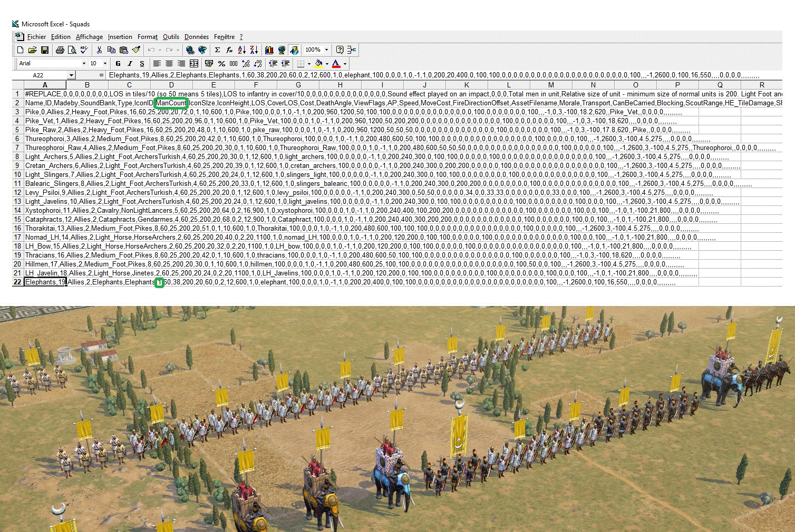Open the Fichier menu
Screen dimensions: 795x532
click(x=36, y=37)
